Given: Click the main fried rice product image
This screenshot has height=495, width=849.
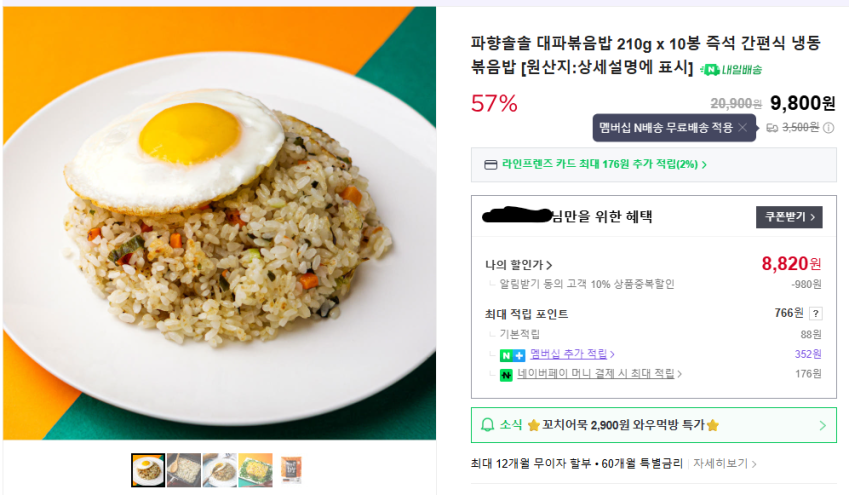Looking at the screenshot, I should [x=219, y=222].
